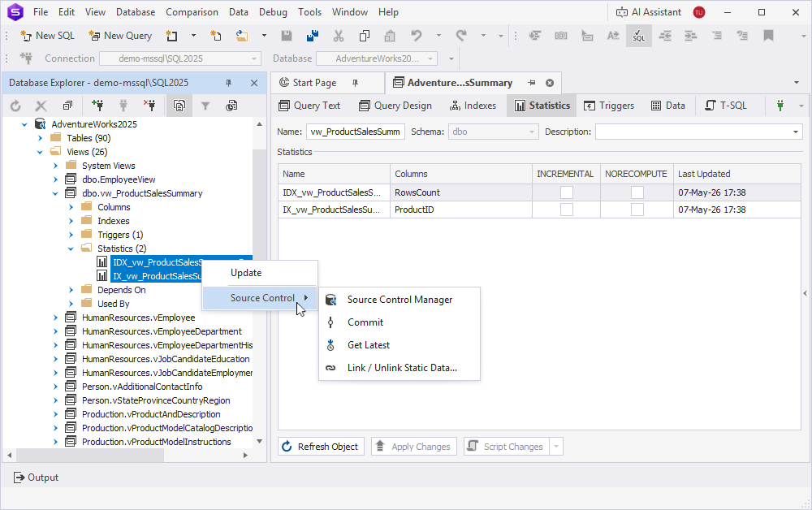Click the Save All icon
This screenshot has height=510, width=812.
coord(313,36)
